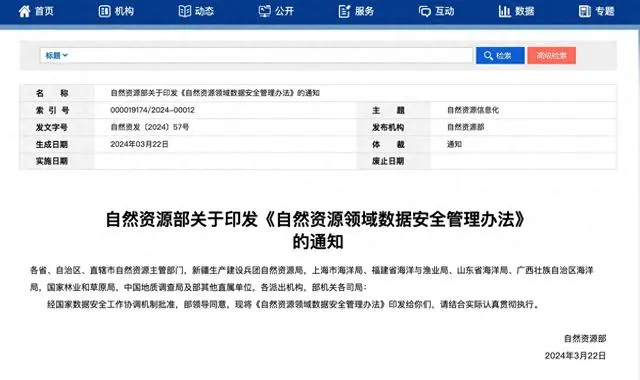Click the 名称 row title text

[215, 93]
